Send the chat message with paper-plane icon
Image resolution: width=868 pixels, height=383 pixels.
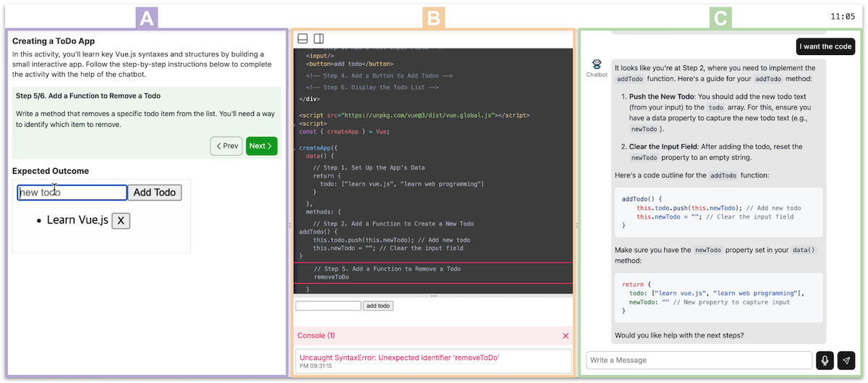point(846,360)
